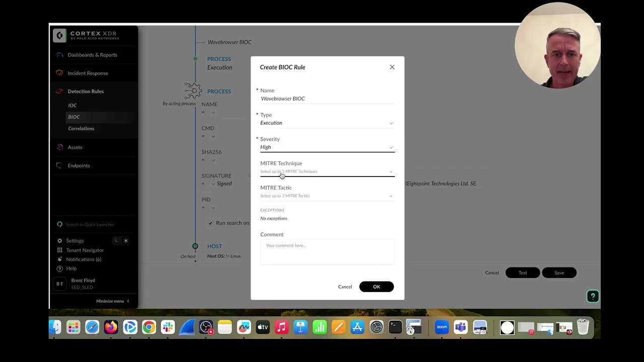Click the Tenant Navigator grid icon

[60, 250]
